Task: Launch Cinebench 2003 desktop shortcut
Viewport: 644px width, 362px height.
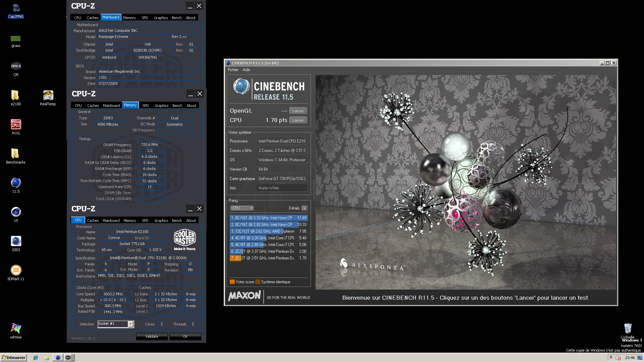Action: point(16,244)
